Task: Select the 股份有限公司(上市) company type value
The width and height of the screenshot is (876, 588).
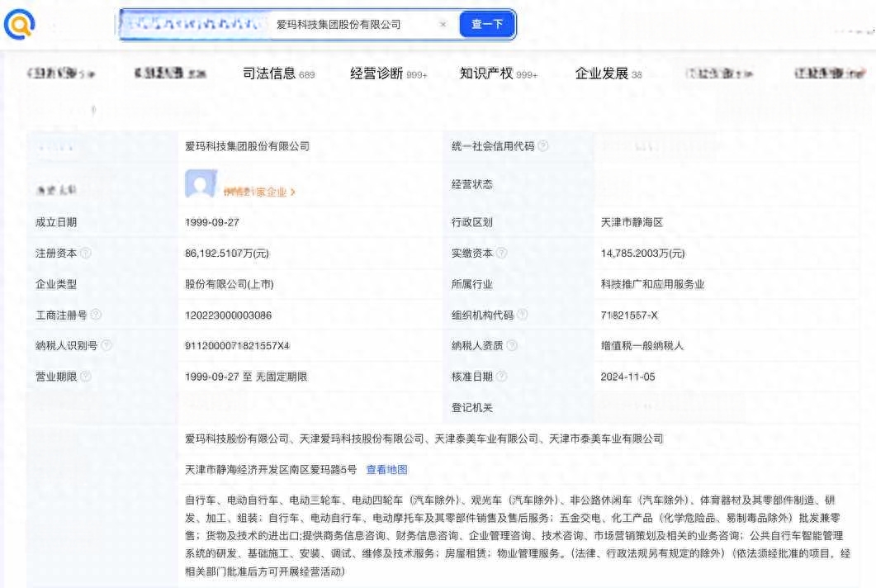Action: pos(229,284)
